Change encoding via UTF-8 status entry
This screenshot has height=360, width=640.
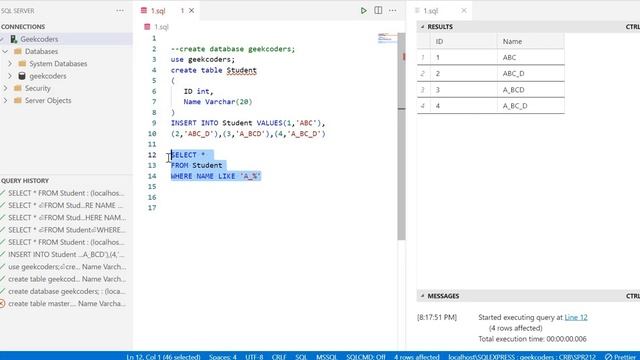coord(254,357)
